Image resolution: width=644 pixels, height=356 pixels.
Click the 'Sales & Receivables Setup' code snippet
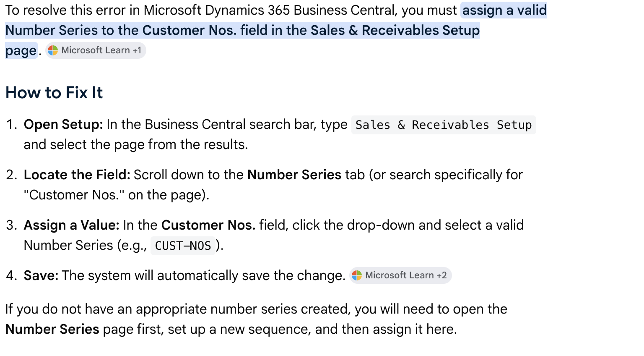pos(444,125)
